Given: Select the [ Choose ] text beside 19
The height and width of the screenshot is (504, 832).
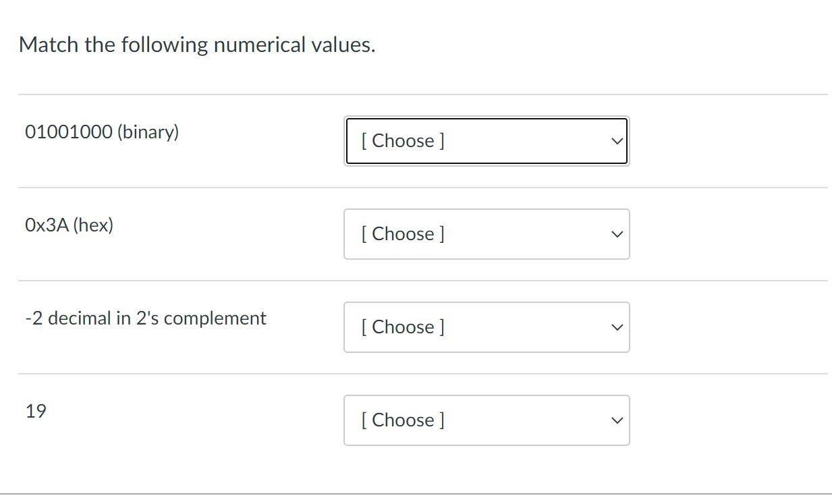Looking at the screenshot, I should pyautogui.click(x=403, y=420).
